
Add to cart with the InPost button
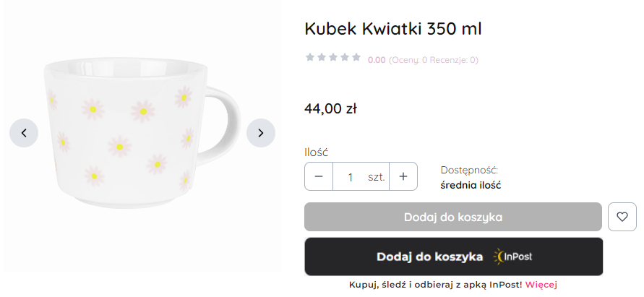(453, 257)
